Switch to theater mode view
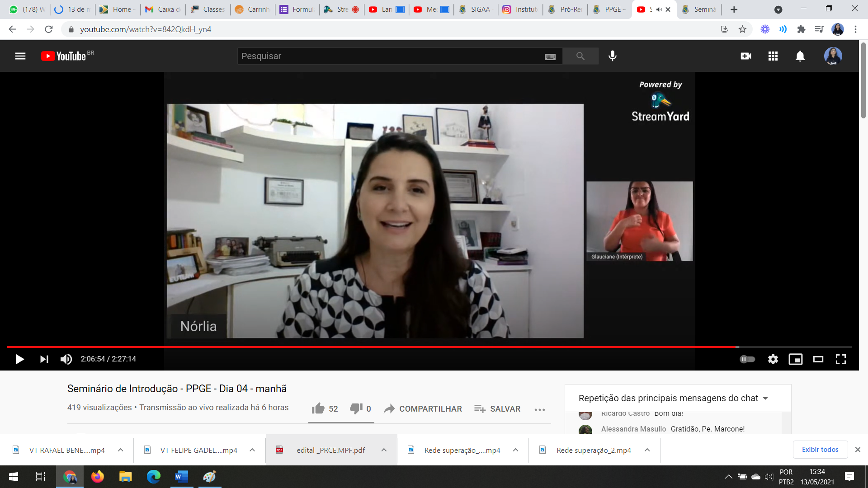The height and width of the screenshot is (488, 868). tap(818, 359)
